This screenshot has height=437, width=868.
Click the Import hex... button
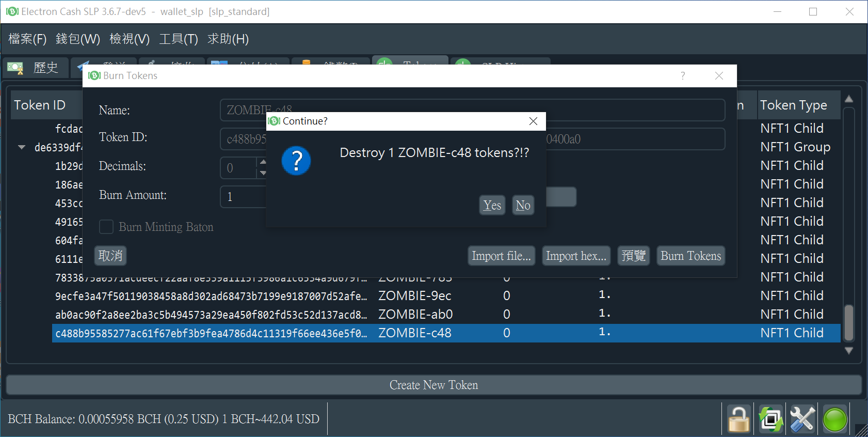point(576,256)
